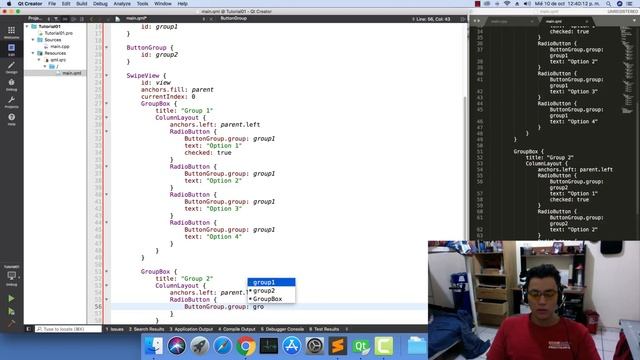Select group2 in the autocomplete popup

tap(271, 291)
